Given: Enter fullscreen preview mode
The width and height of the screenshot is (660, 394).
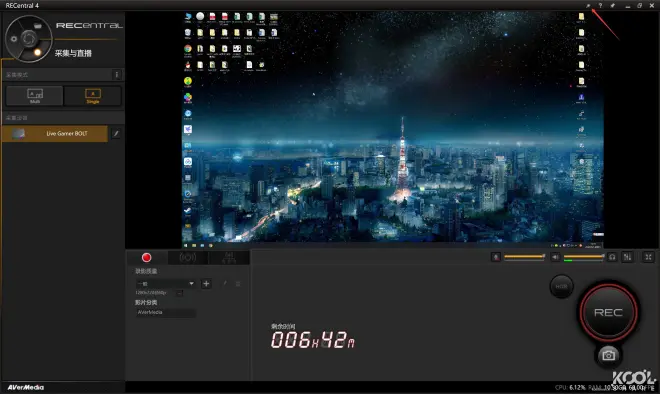Looking at the screenshot, I should pos(648,257).
